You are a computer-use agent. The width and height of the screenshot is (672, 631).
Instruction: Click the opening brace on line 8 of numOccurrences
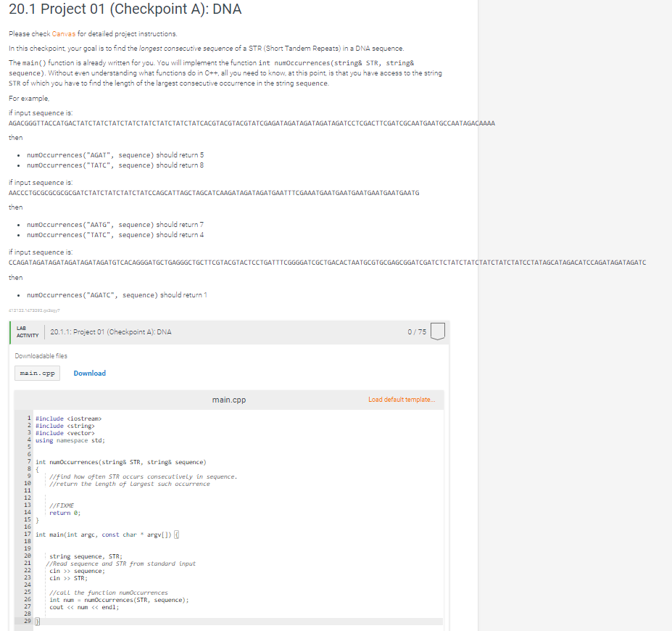pos(37,469)
